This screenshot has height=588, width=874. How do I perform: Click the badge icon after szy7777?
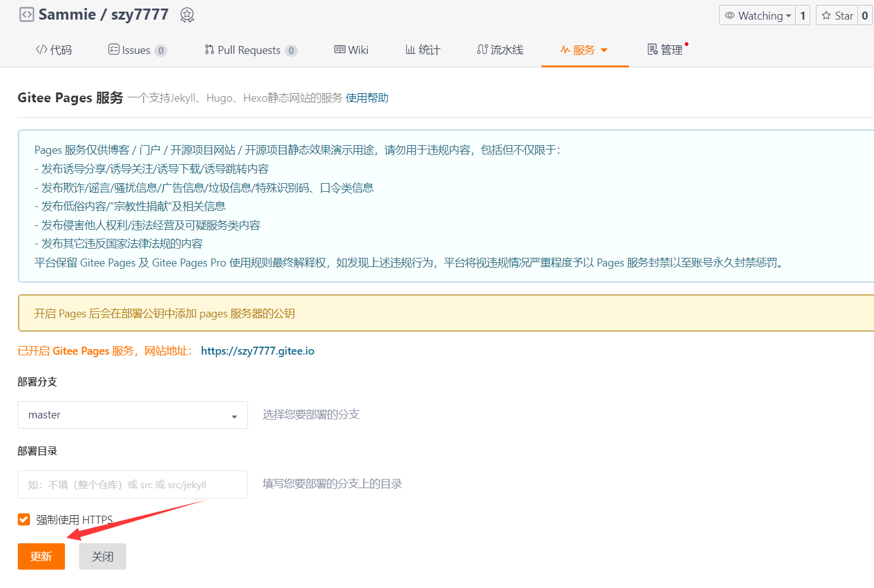[x=187, y=15]
